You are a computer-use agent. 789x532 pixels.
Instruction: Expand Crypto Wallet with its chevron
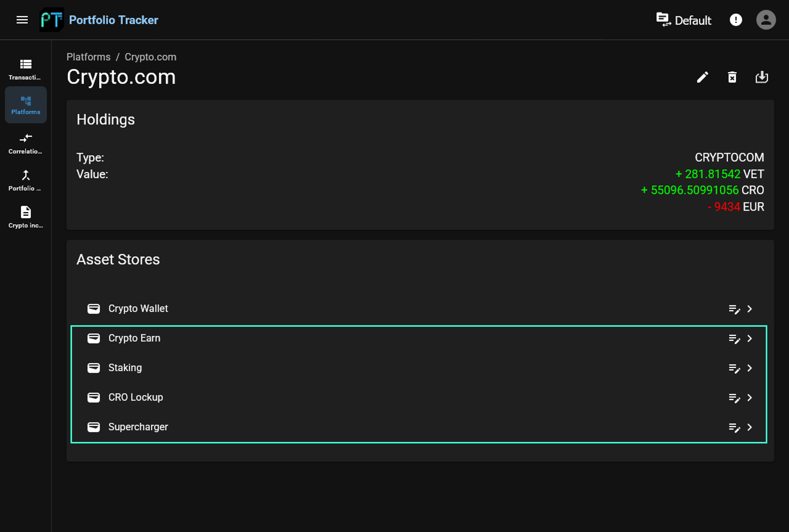point(750,309)
